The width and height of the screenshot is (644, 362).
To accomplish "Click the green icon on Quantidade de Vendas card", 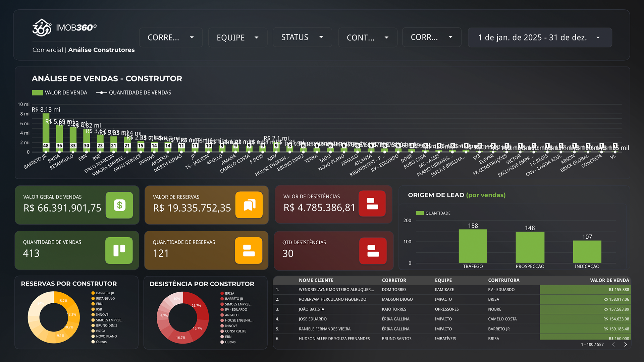I will click(119, 250).
